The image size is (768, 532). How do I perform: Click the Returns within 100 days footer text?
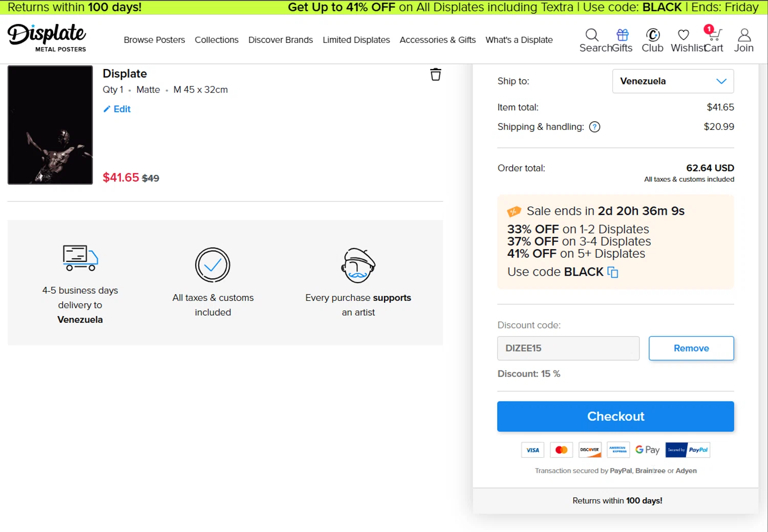pos(617,501)
